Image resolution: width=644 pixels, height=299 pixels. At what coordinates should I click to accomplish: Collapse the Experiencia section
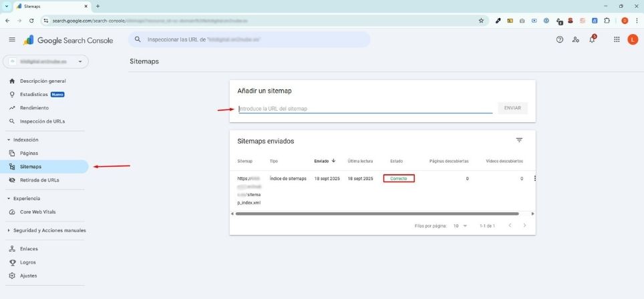pos(9,198)
